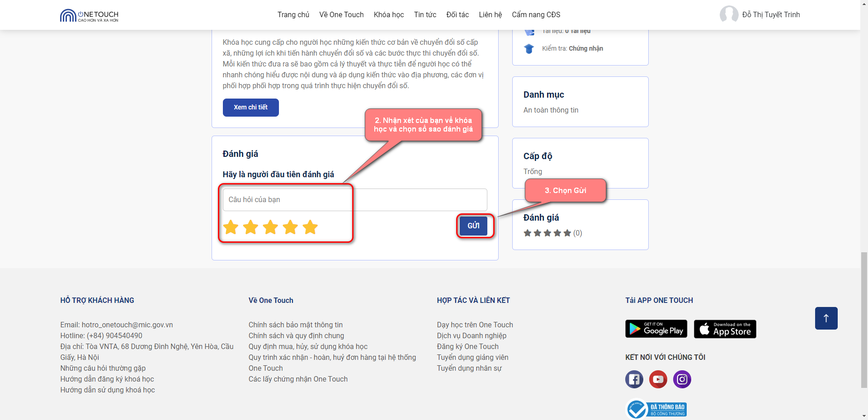Click the user profile avatar
The image size is (868, 420).
click(729, 14)
